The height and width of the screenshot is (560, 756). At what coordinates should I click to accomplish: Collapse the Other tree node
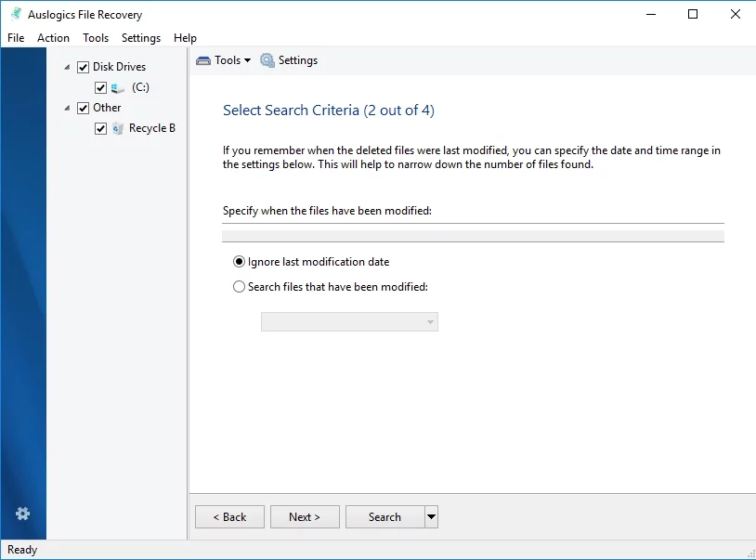click(x=68, y=108)
